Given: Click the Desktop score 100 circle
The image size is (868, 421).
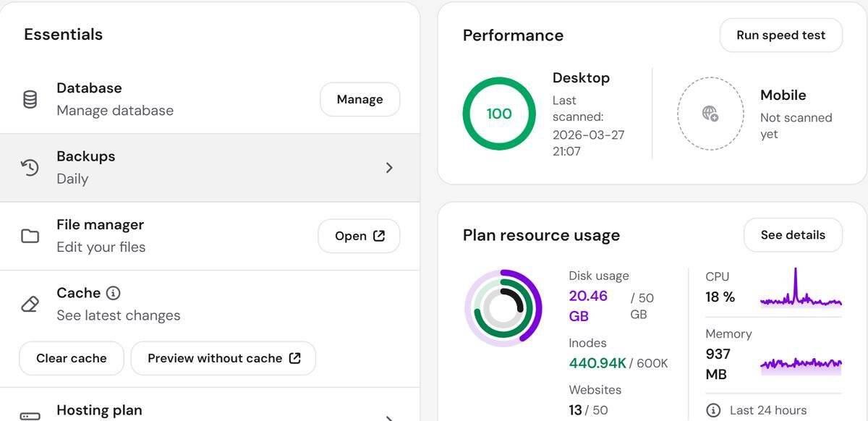Looking at the screenshot, I should pos(499,114).
